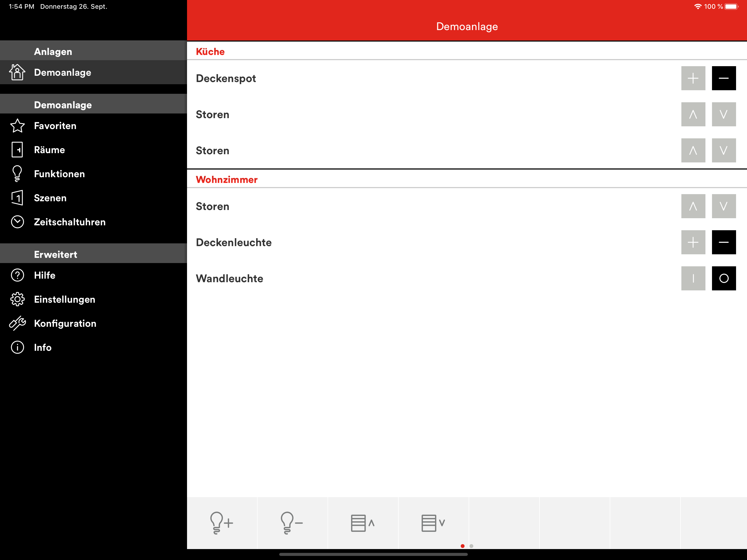The width and height of the screenshot is (747, 560).
Task: Open the Szenen menu item
Action: click(x=50, y=198)
